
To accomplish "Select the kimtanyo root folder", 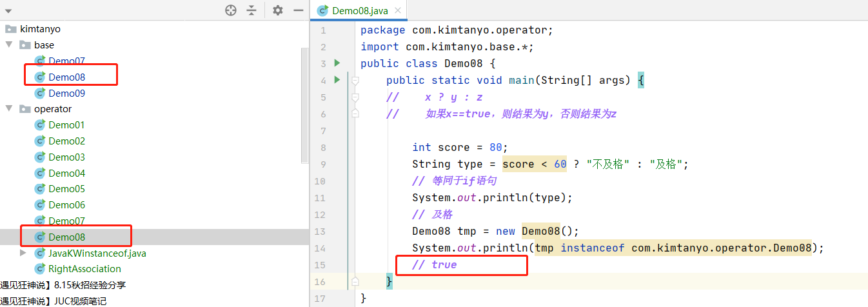I will [x=40, y=29].
